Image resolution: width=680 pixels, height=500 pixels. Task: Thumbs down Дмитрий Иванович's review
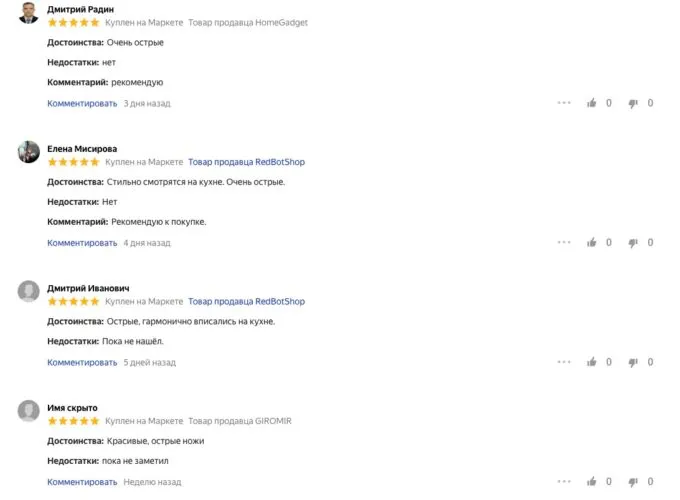(x=633, y=362)
